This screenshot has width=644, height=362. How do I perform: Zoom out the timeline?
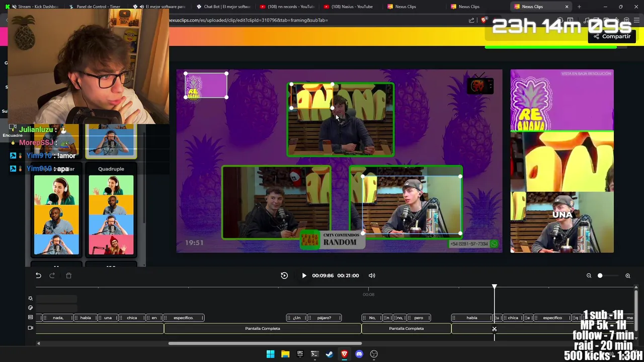click(x=589, y=276)
